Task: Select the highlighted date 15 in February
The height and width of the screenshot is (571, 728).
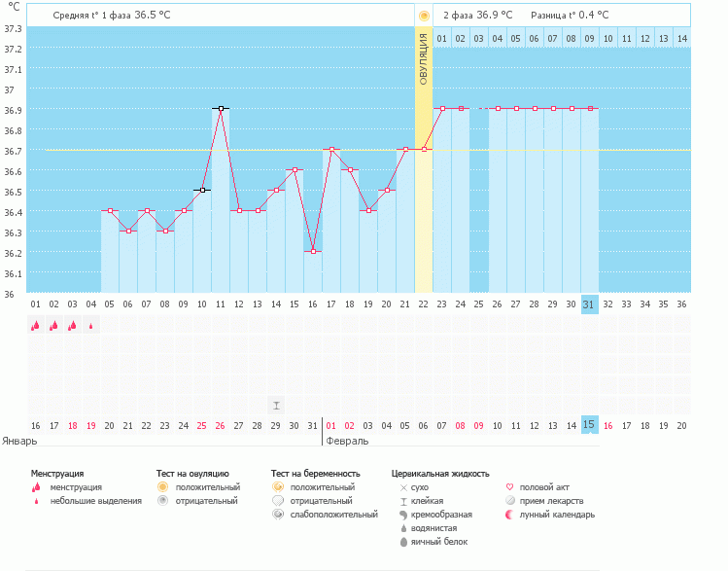Action: (590, 425)
